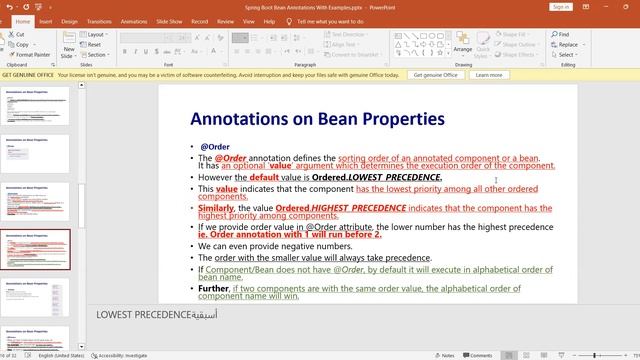Click the Cut scissors icon
The width and height of the screenshot is (640, 360).
coord(11,34)
